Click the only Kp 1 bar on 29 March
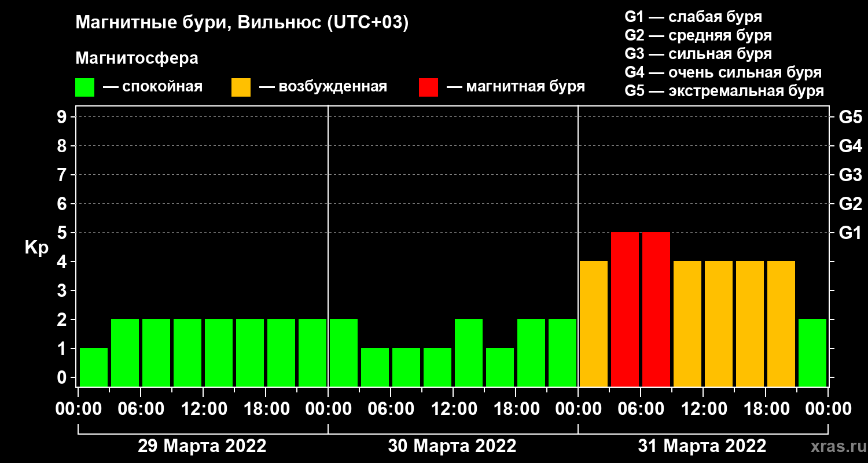This screenshot has height=463, width=868. point(94,367)
